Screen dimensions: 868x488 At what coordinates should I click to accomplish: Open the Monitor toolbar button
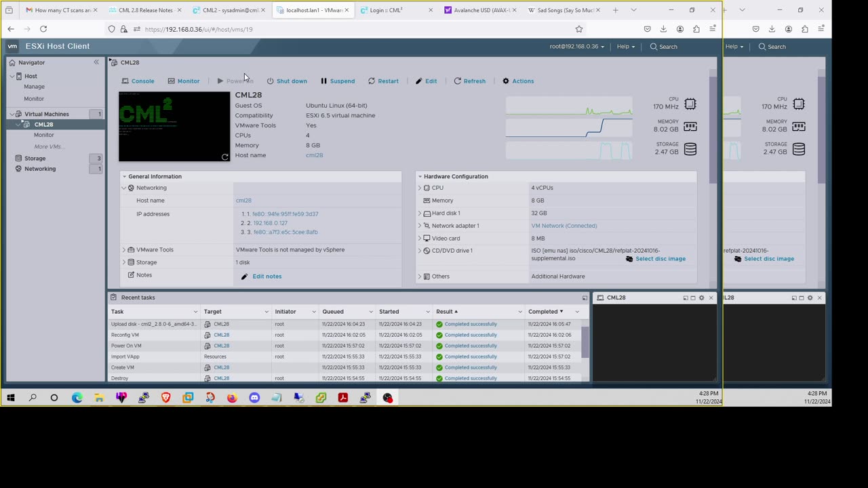(x=183, y=81)
